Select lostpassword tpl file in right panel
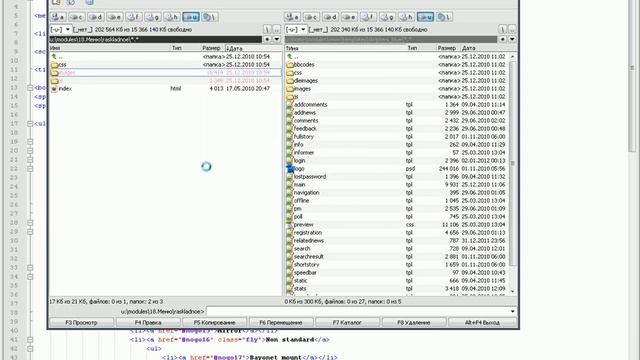 [x=396, y=177]
